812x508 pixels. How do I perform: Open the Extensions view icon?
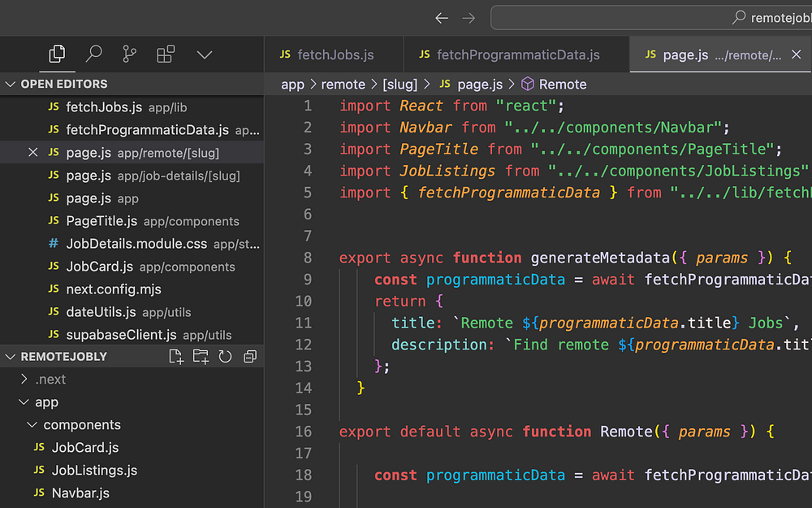tap(166, 54)
